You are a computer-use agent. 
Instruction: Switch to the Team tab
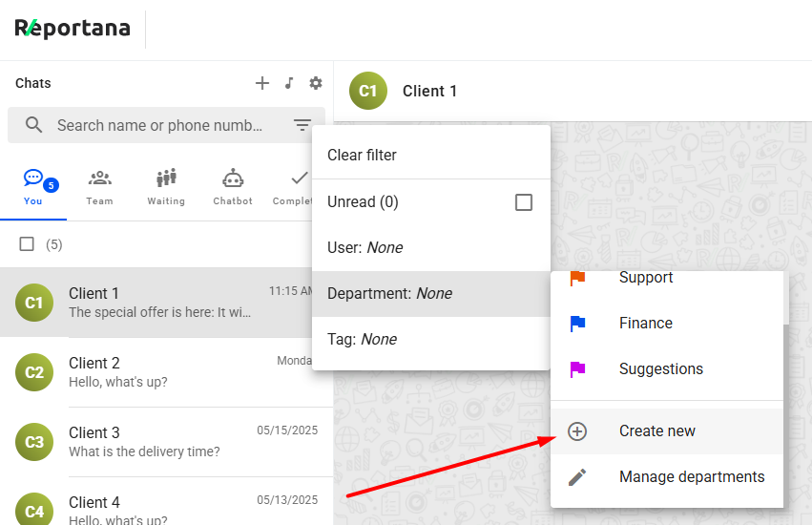coord(99,186)
